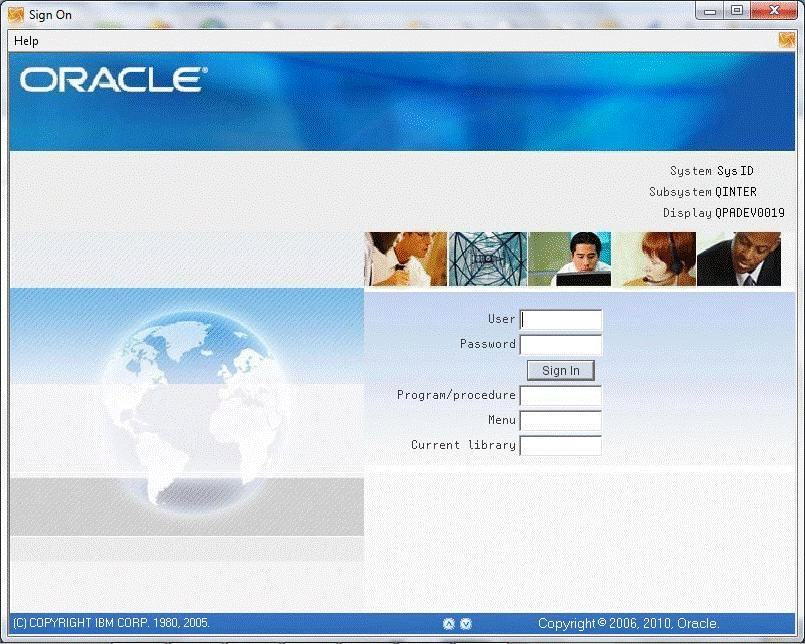
Task: Click the down arrow icon in footer
Action: [x=466, y=623]
